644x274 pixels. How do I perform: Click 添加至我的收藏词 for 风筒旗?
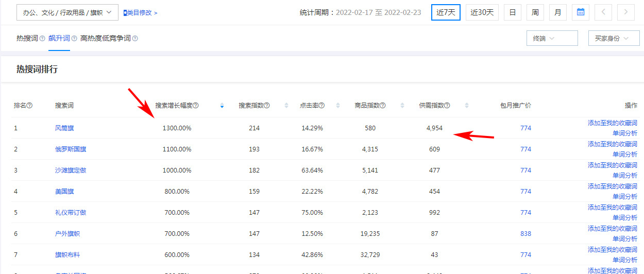point(613,123)
